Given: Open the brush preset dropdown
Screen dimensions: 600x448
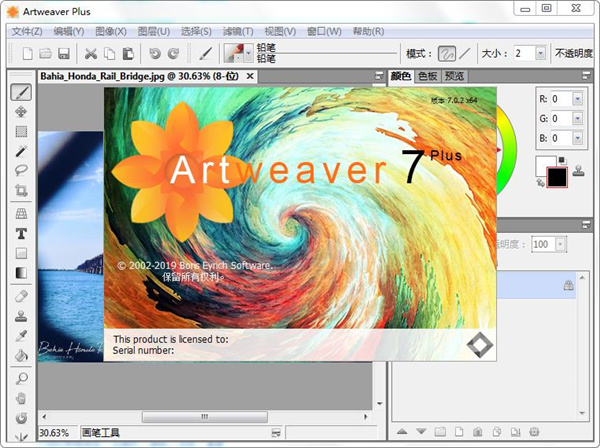Looking at the screenshot, I should tap(249, 53).
